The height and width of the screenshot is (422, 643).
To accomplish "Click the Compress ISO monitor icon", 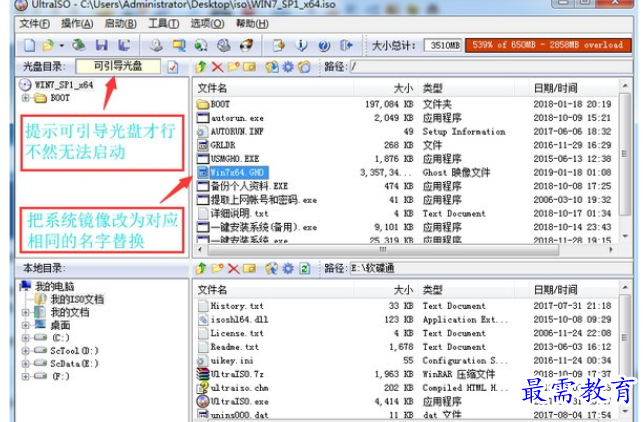I will point(179,45).
